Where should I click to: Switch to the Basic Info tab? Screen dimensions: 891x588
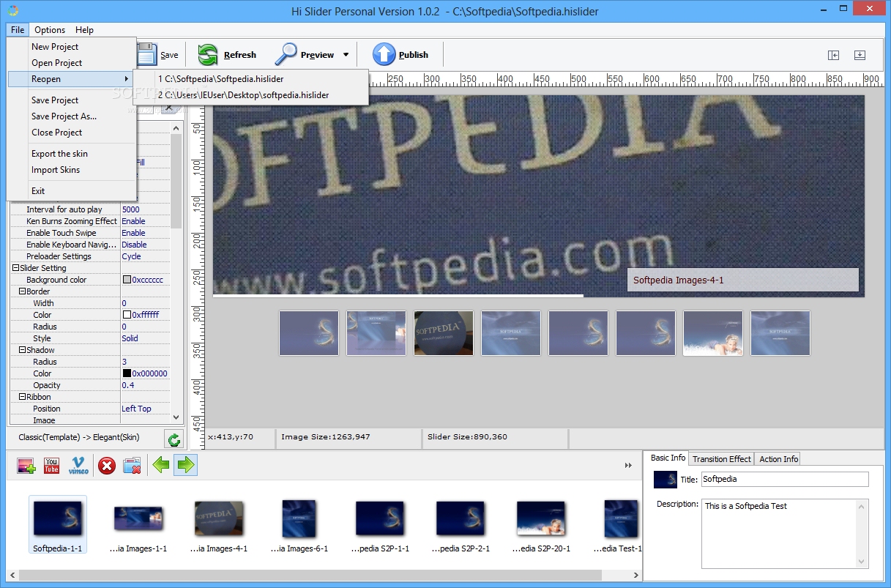coord(668,458)
